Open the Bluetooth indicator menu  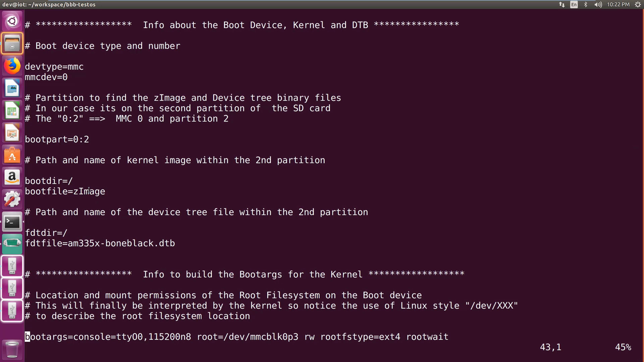[x=585, y=5]
